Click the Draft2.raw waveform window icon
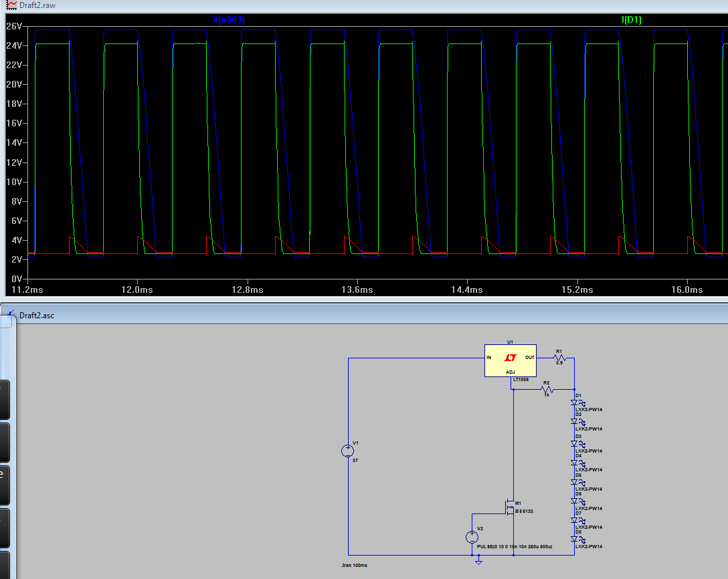This screenshot has height=579, width=728. [x=11, y=5]
